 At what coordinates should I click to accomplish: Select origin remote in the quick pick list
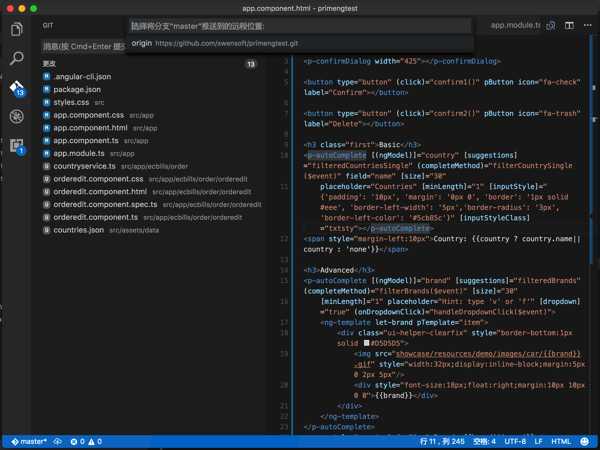click(x=300, y=43)
